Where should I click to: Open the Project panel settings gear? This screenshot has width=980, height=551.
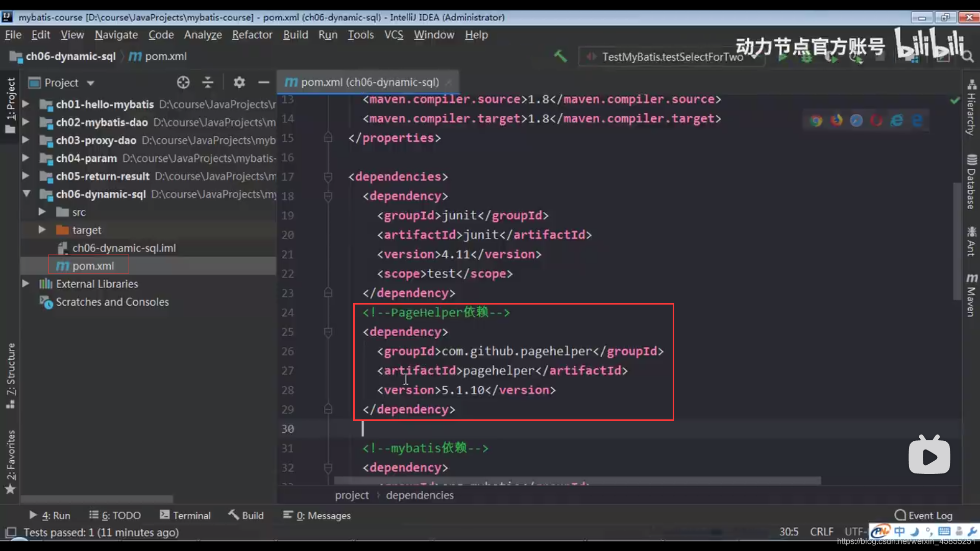coord(239,82)
